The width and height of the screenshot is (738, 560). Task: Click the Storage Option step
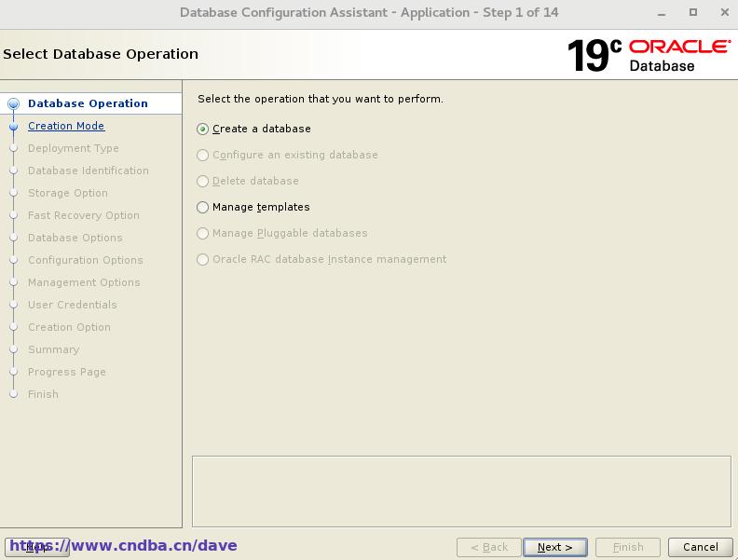click(x=68, y=193)
